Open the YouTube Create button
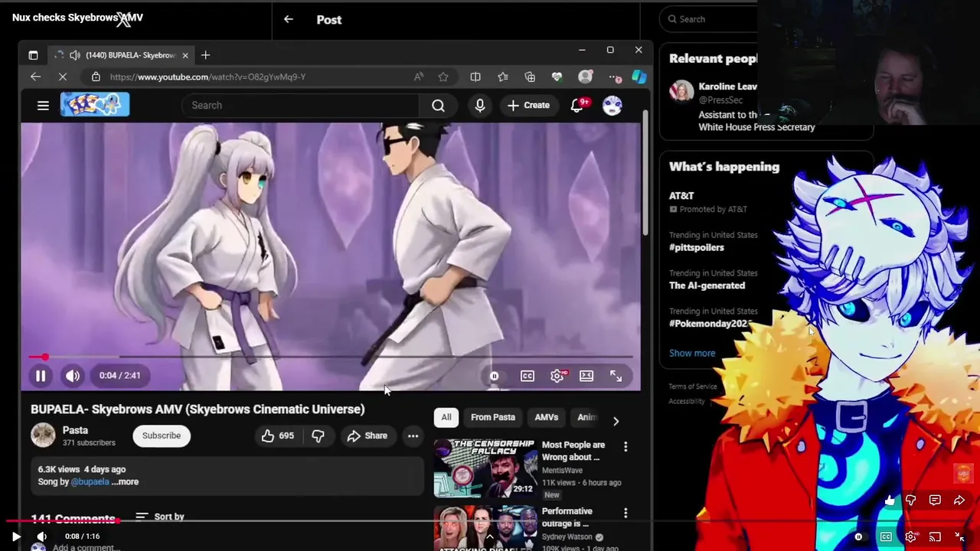The height and width of the screenshot is (551, 980). pyautogui.click(x=528, y=105)
